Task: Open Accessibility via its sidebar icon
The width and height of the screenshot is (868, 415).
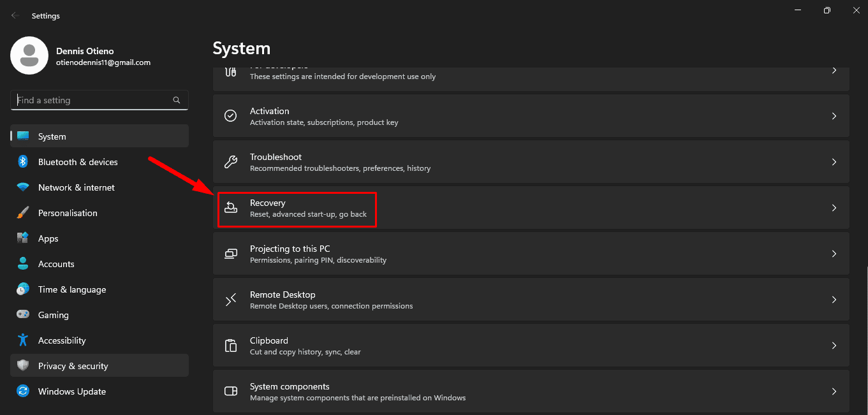Action: [23, 340]
